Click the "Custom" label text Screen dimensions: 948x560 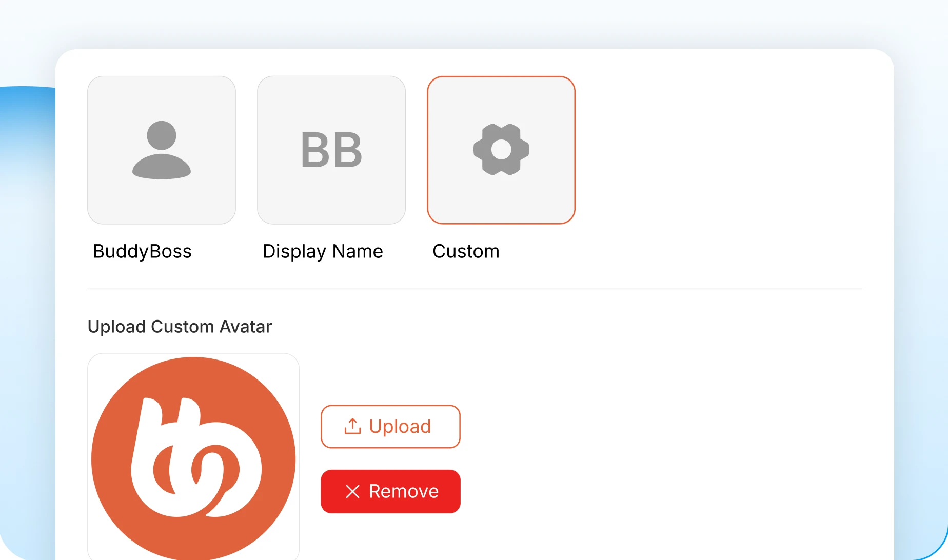466,251
